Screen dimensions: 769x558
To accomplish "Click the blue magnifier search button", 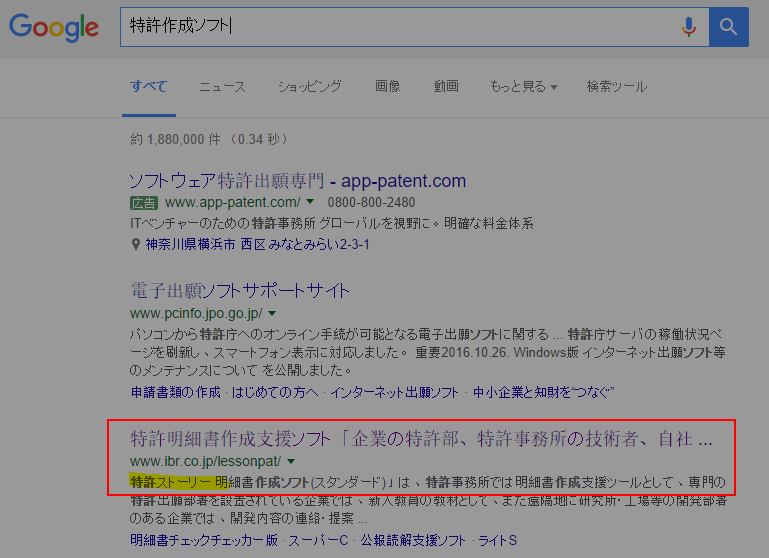I will (x=729, y=27).
